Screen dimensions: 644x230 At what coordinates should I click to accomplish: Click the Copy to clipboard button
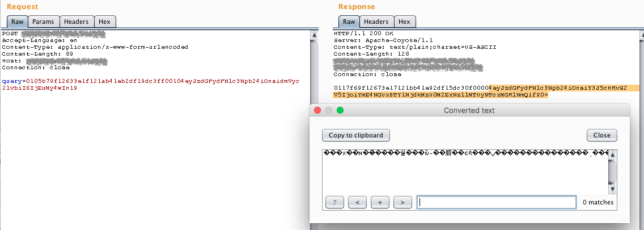point(356,135)
